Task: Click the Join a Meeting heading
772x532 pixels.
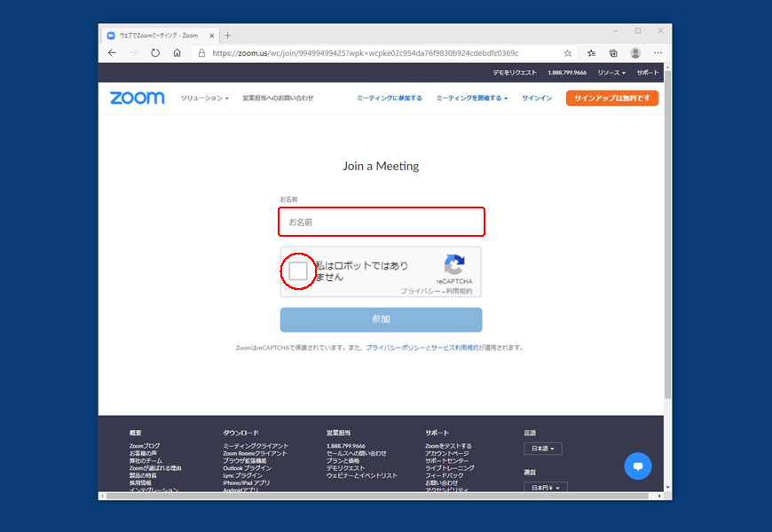Action: click(x=381, y=166)
